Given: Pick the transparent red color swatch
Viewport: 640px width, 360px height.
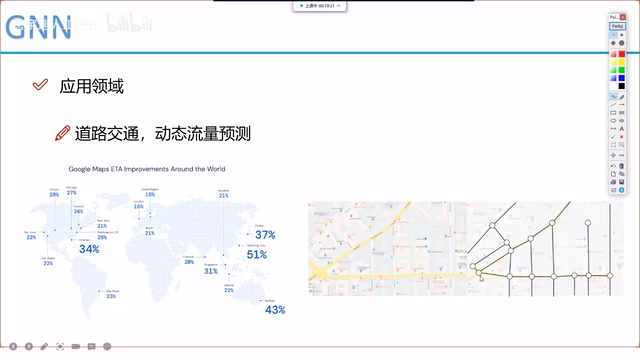Looking at the screenshot, I should tap(613, 54).
